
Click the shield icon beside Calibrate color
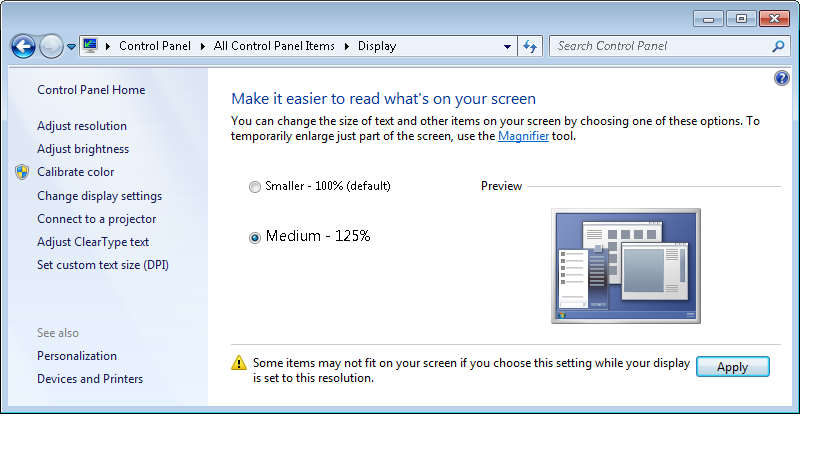22,172
